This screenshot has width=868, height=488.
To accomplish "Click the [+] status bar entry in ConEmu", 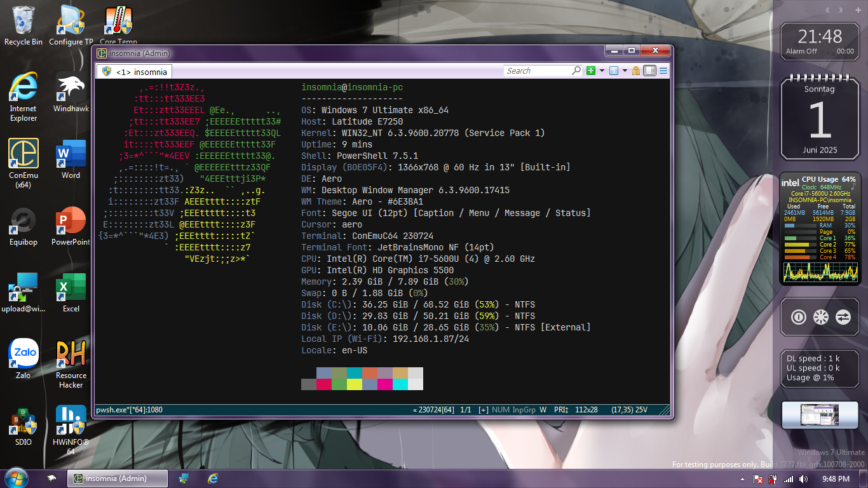I will (484, 410).
